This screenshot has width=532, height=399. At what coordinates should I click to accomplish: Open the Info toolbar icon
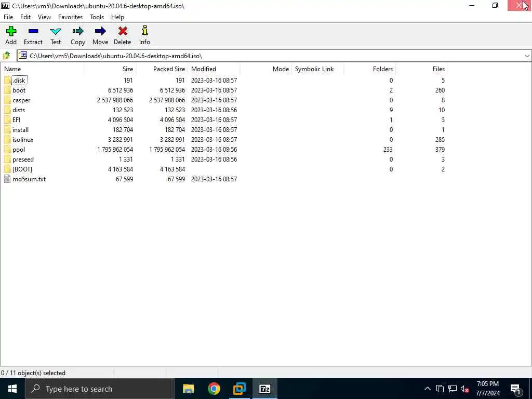click(x=145, y=31)
